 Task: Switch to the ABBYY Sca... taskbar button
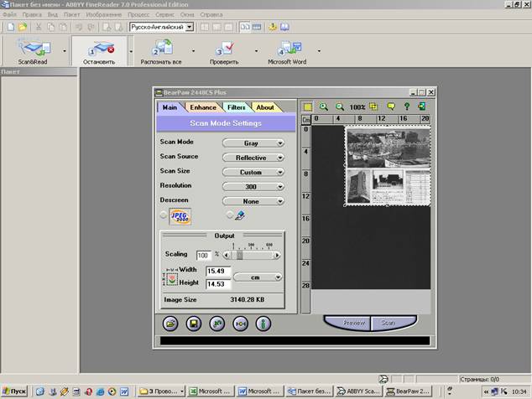click(x=359, y=391)
